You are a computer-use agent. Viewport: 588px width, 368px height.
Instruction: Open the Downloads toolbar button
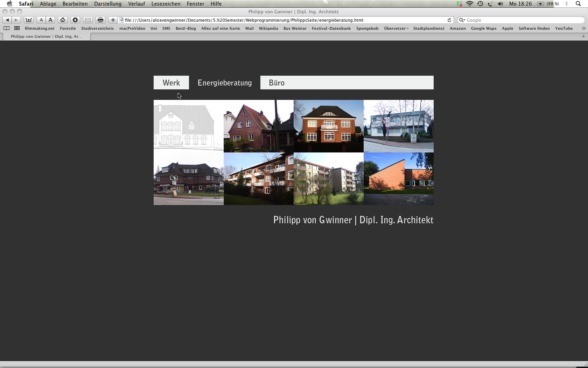75,20
